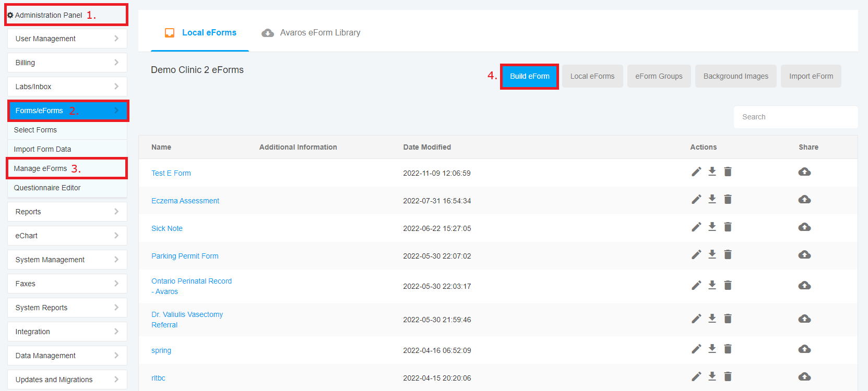
Task: Delete the Sick Note eForm
Action: point(728,227)
